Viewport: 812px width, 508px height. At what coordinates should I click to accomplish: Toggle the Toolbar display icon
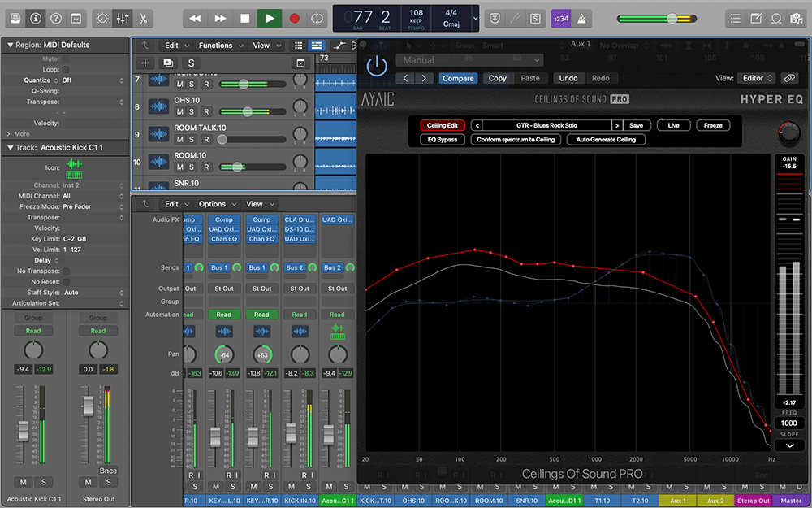tap(76, 19)
